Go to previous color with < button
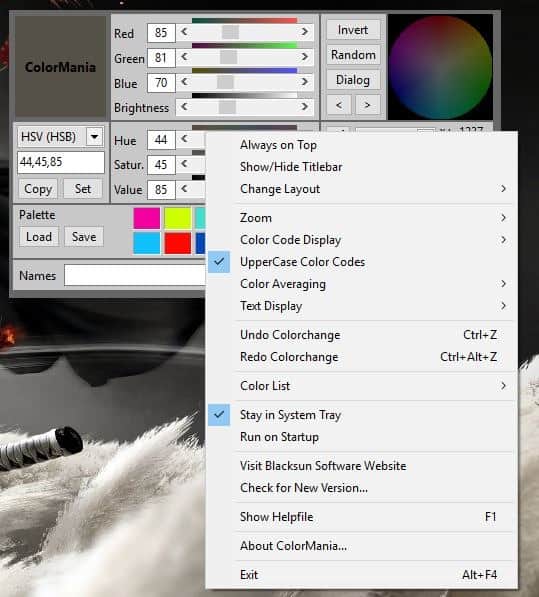 339,105
